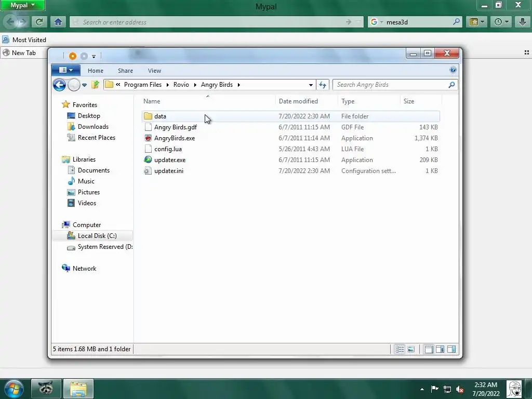Viewport: 532px width, 399px height.
Task: Select the updater.ini configuration file icon
Action: click(x=148, y=170)
